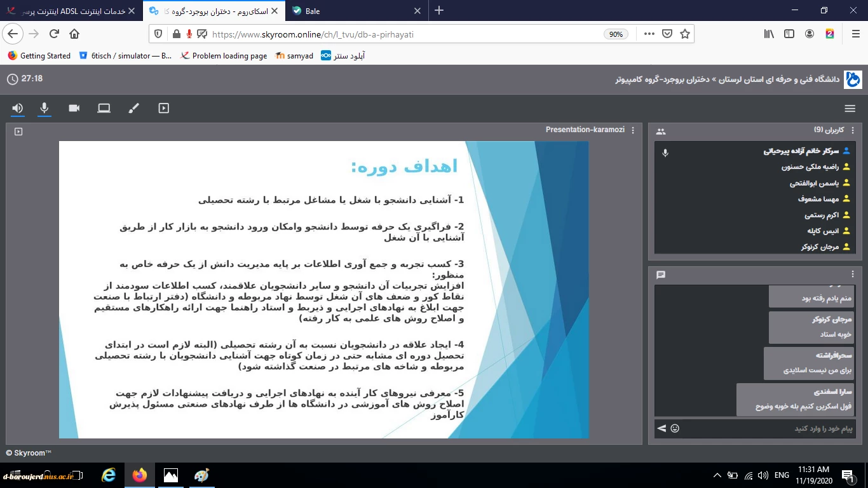Click the presentation panel corner play icon
The image size is (868, 488).
pyautogui.click(x=18, y=132)
